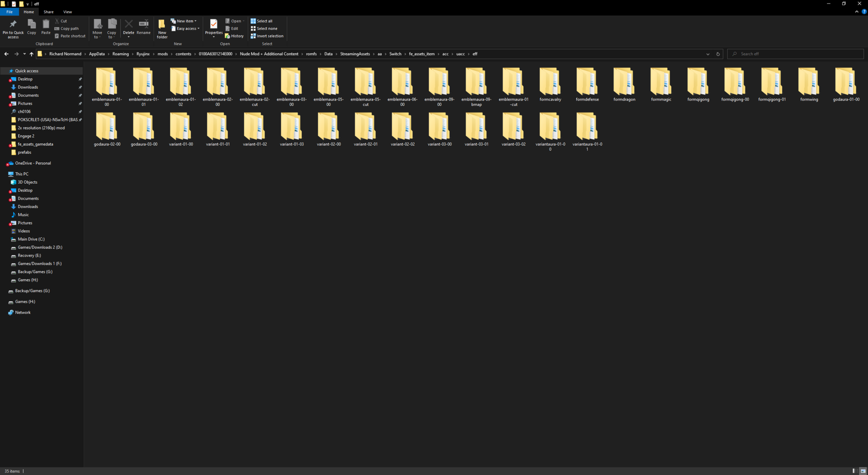Go back with the Back arrow
Viewport: 868px width, 475px height.
click(x=6, y=54)
